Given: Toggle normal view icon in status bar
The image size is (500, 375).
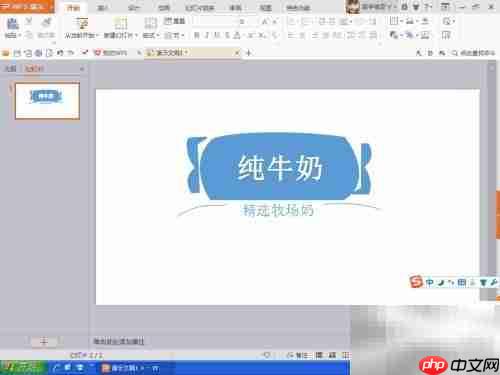Looking at the screenshot, I should 319,355.
